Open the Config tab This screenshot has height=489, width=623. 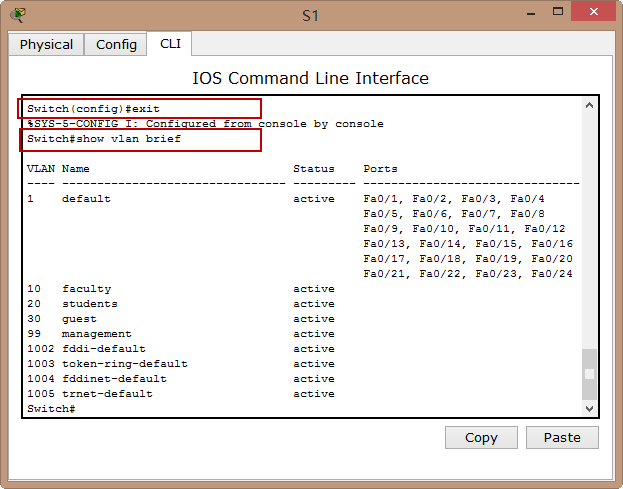tap(116, 44)
